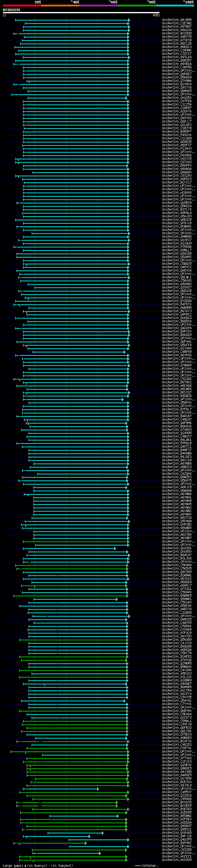Select hit label UniRef100_B8NZE0
The image size is (197, 868).
[177, 477]
